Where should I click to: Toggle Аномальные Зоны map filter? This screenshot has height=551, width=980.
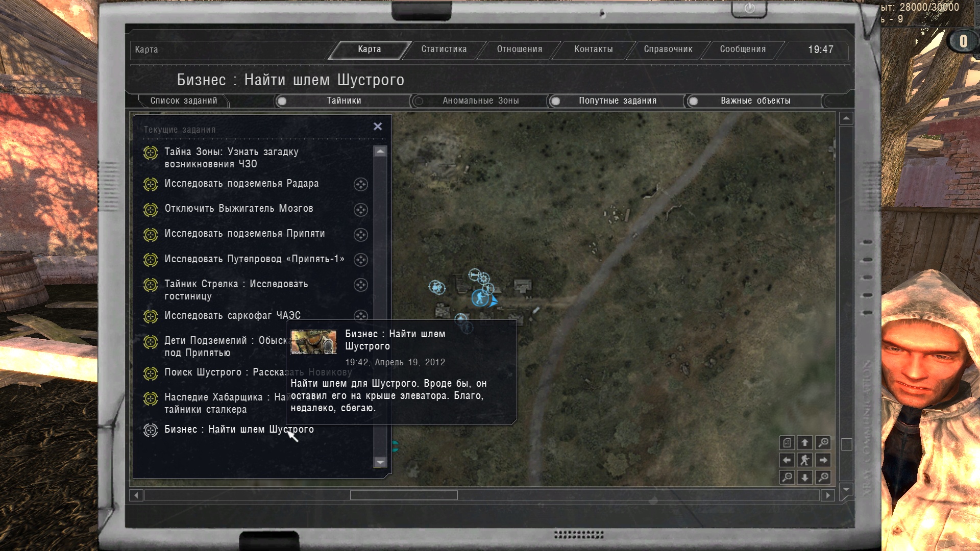480,101
